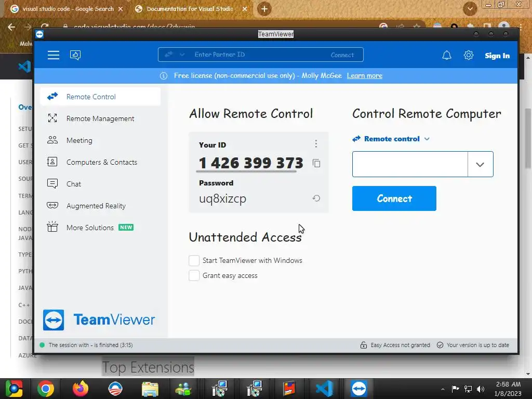This screenshot has width=532, height=399.
Task: Open the file explorer folder in the taskbar
Action: 150,389
